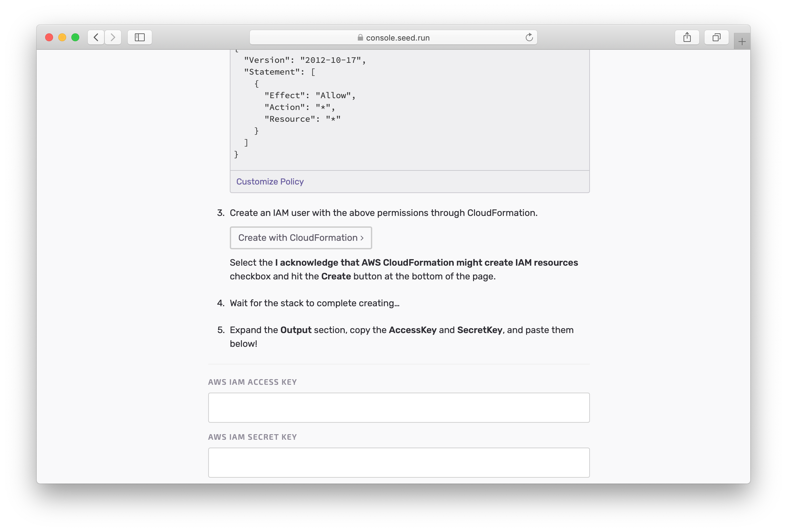Click the Safari back navigation arrow
Viewport: 787px width, 532px height.
pos(96,37)
